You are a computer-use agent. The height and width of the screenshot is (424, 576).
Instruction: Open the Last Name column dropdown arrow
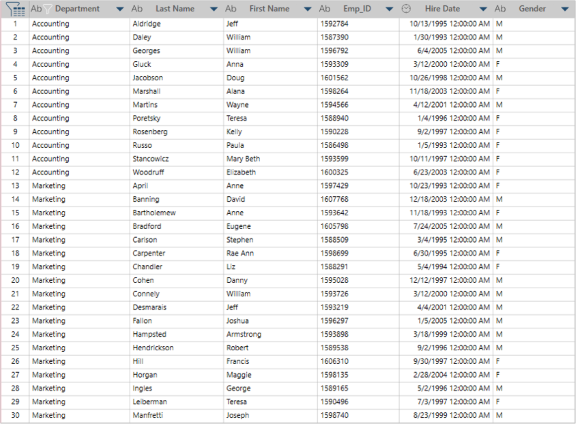pos(214,9)
